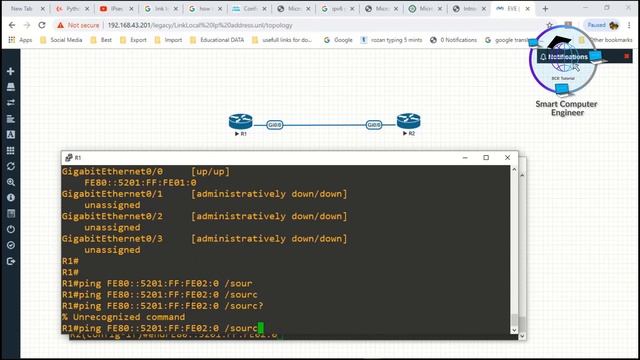Click the GigabitEthernet0/1 line in terminal
The width and height of the screenshot is (640, 360).
point(204,194)
